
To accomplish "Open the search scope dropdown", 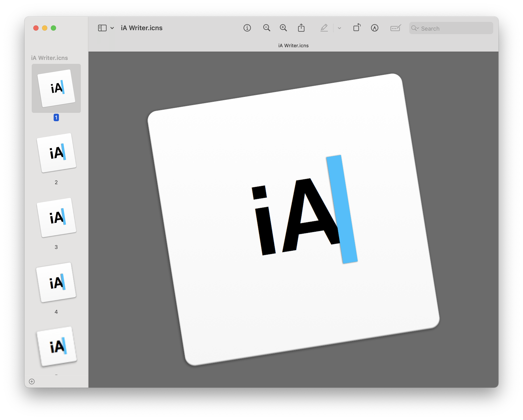I will [415, 28].
